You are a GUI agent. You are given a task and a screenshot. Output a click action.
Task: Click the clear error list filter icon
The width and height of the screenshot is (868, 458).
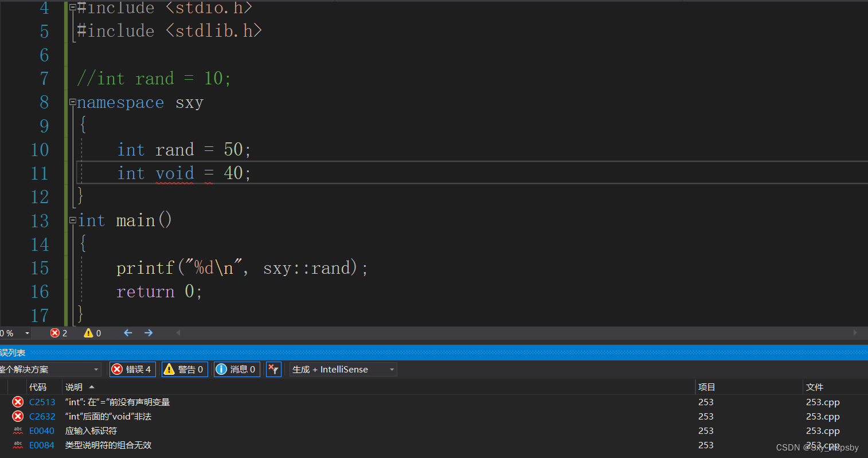[x=273, y=369]
